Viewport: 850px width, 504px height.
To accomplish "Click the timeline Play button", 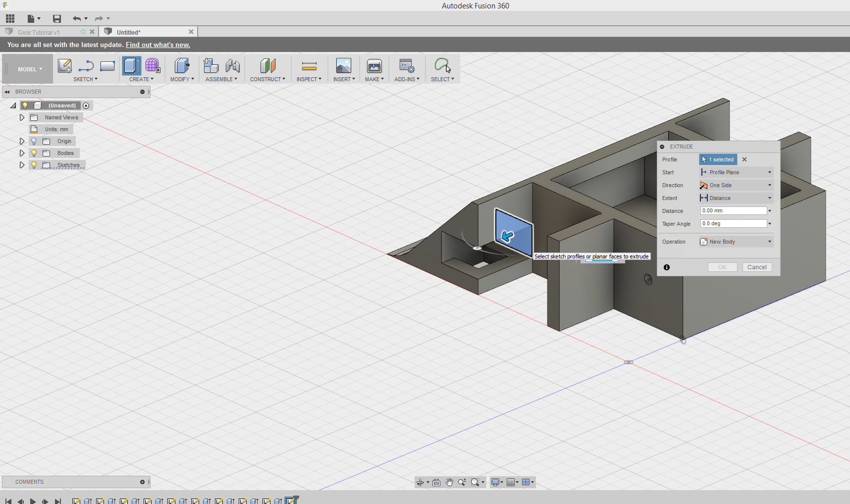I will [x=33, y=501].
